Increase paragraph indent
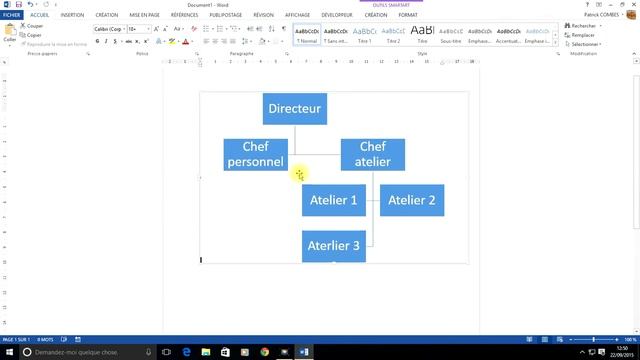 pyautogui.click(x=259, y=29)
